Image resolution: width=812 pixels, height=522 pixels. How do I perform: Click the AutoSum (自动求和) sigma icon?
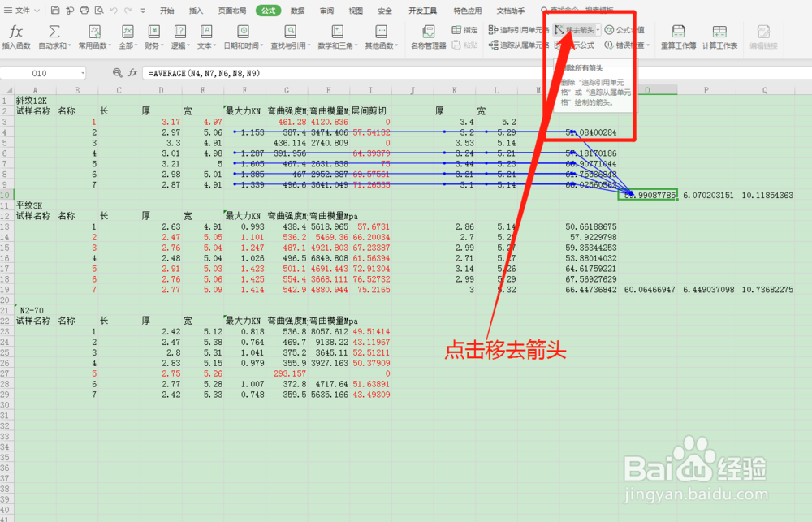[x=54, y=32]
